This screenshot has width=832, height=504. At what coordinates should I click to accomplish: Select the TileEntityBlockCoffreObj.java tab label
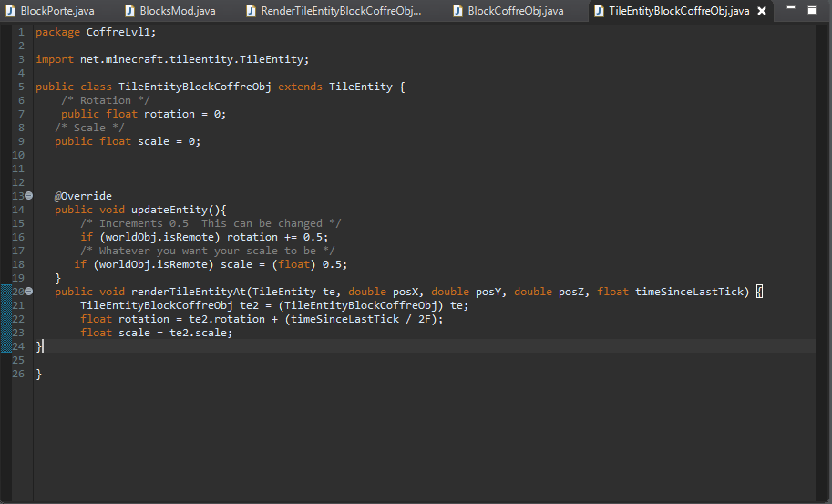(678, 11)
